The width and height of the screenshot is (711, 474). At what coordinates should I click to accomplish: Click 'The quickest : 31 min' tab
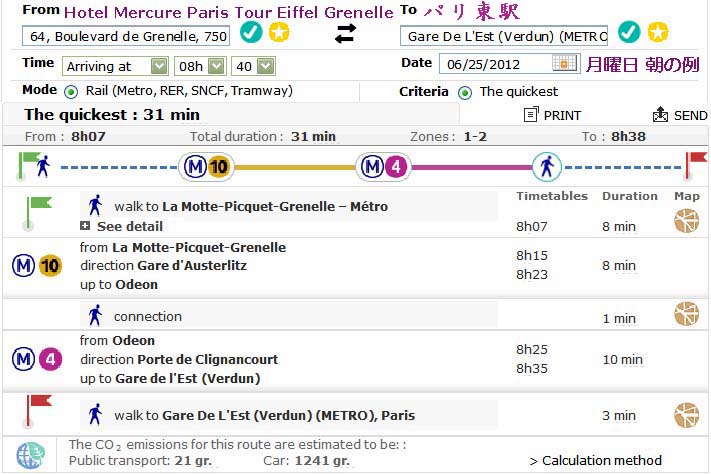(x=112, y=114)
